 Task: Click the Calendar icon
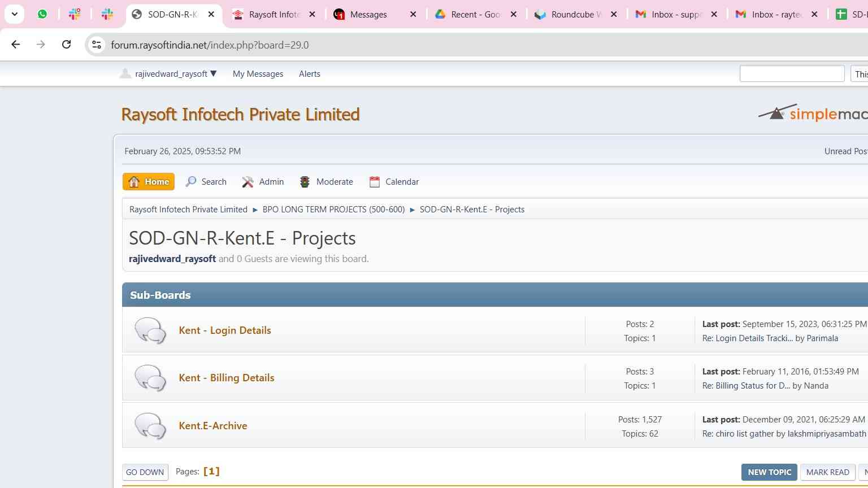click(374, 182)
